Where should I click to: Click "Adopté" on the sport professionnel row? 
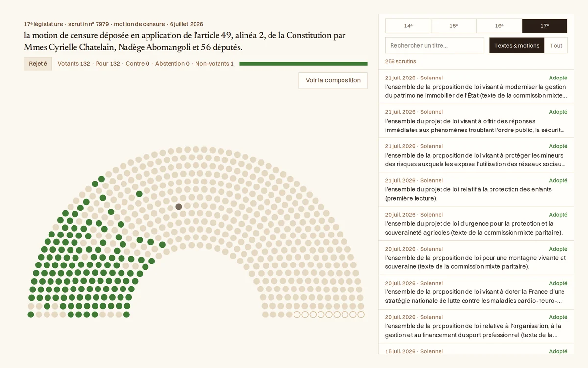click(558, 317)
